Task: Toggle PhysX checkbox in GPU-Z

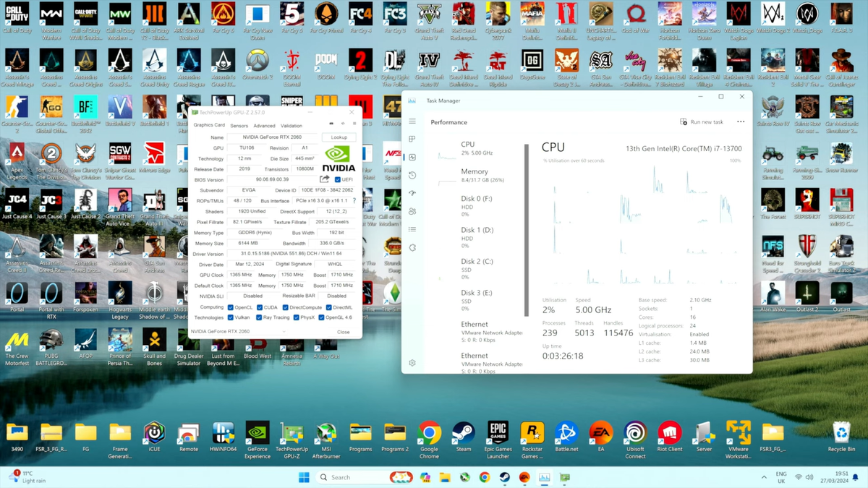Action: point(297,317)
